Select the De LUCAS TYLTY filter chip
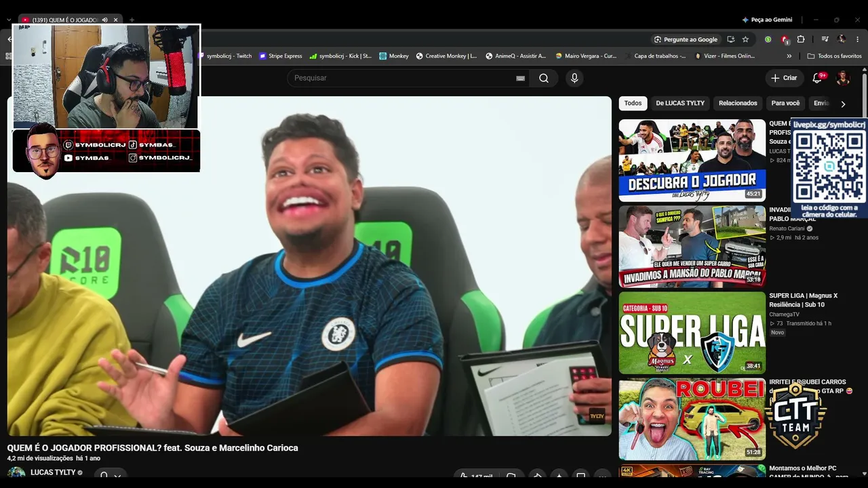The height and width of the screenshot is (488, 868). click(x=680, y=103)
